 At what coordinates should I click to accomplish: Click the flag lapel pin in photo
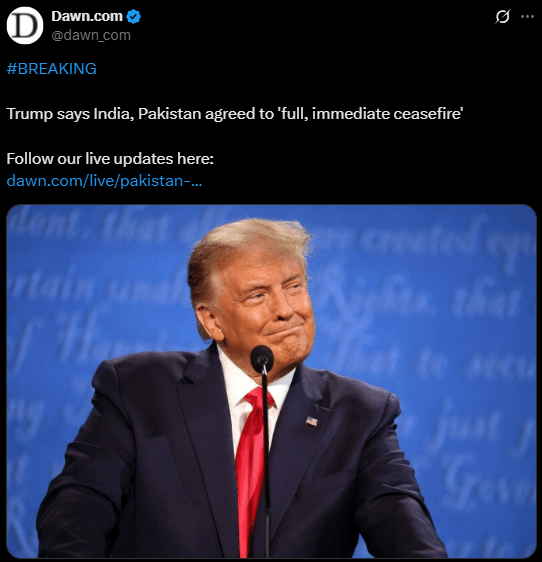312,421
